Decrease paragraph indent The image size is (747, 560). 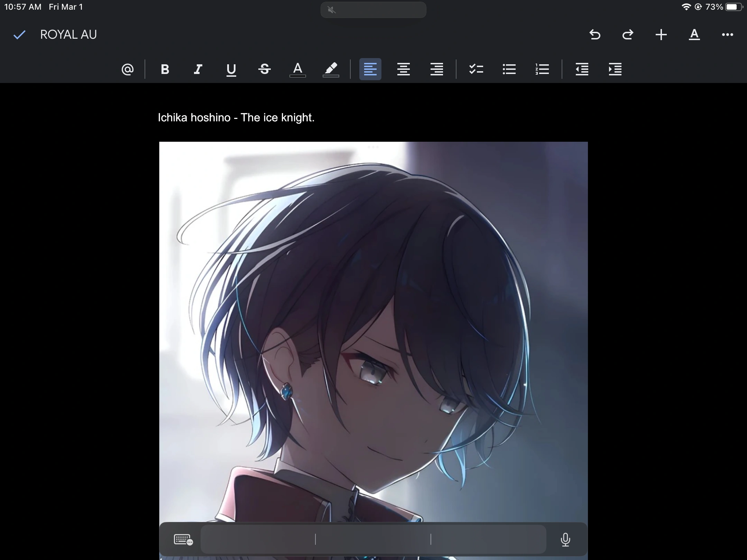582,69
